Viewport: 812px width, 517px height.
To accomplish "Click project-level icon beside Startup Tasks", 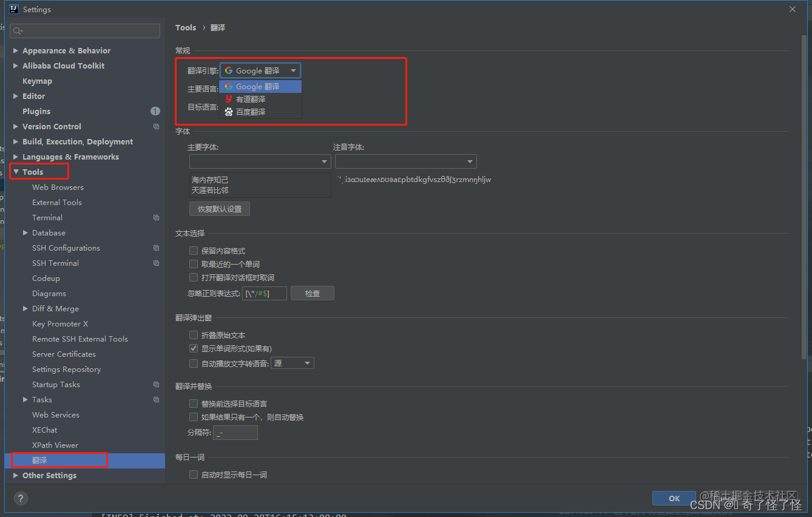I will pos(157,384).
